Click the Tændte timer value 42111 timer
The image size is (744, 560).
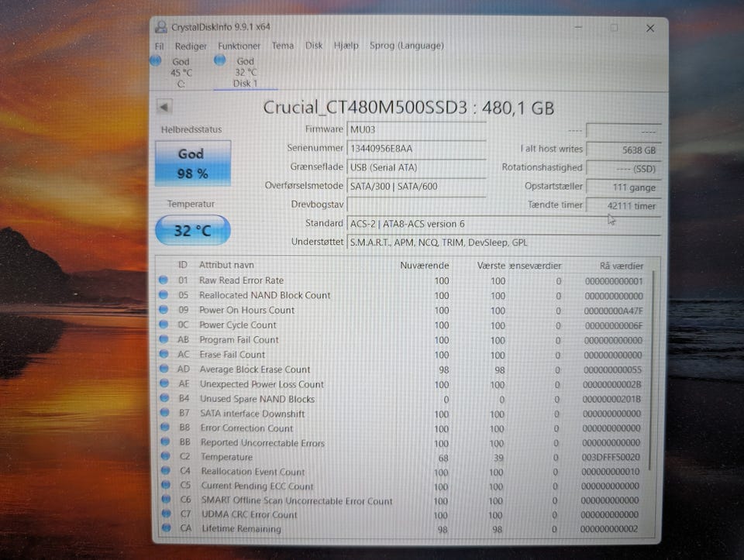(623, 206)
